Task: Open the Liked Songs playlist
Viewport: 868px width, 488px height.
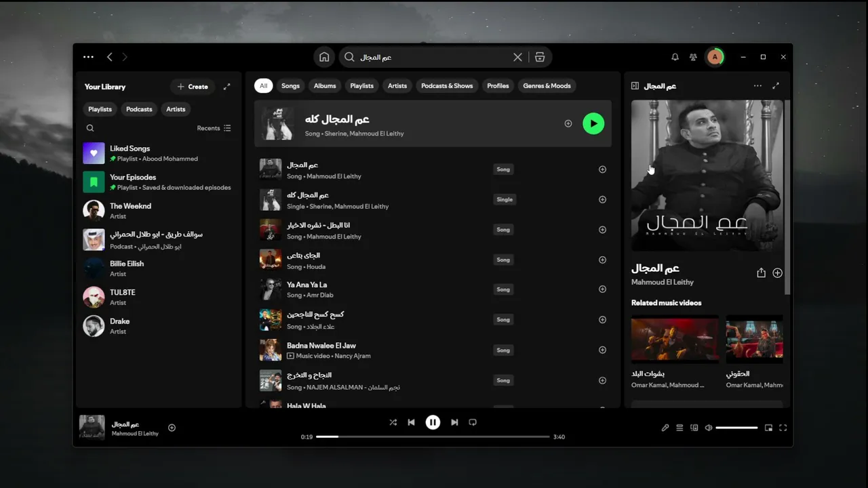Action: [x=159, y=153]
